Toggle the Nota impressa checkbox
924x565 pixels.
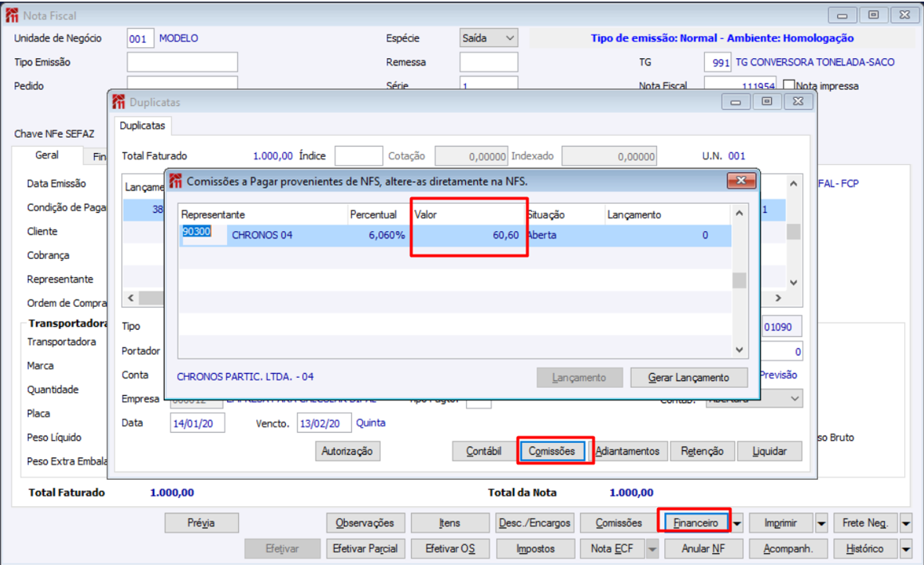click(789, 85)
